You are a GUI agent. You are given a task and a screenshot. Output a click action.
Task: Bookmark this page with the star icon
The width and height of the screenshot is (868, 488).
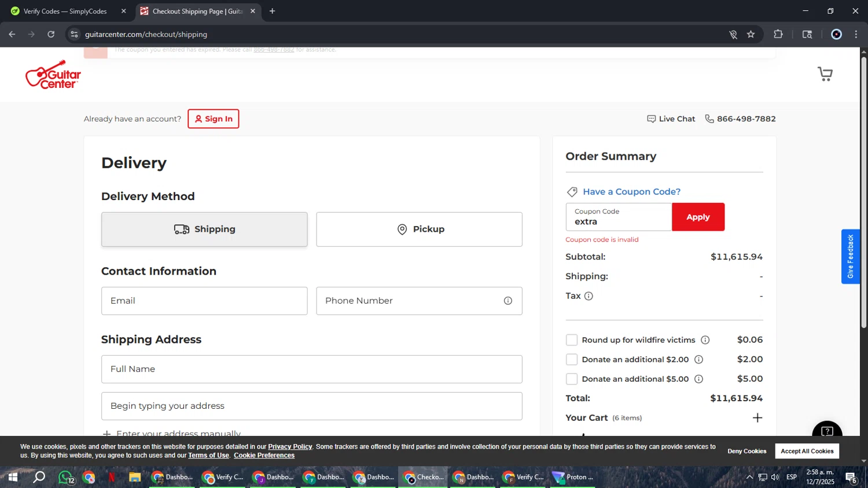tap(751, 34)
